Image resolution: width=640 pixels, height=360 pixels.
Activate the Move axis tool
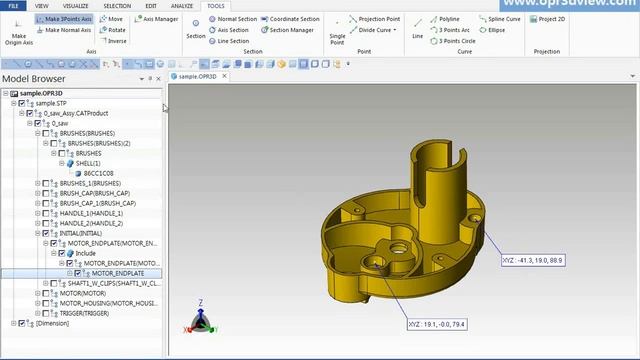click(x=111, y=19)
